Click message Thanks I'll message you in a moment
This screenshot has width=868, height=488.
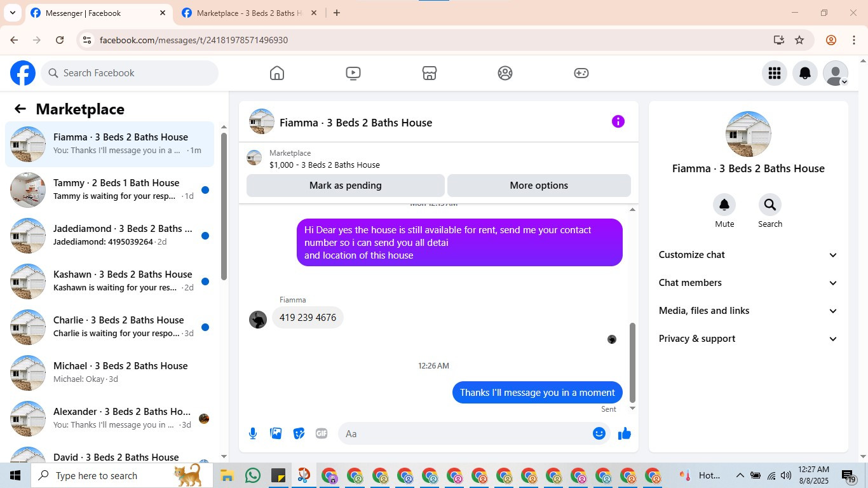click(x=538, y=393)
